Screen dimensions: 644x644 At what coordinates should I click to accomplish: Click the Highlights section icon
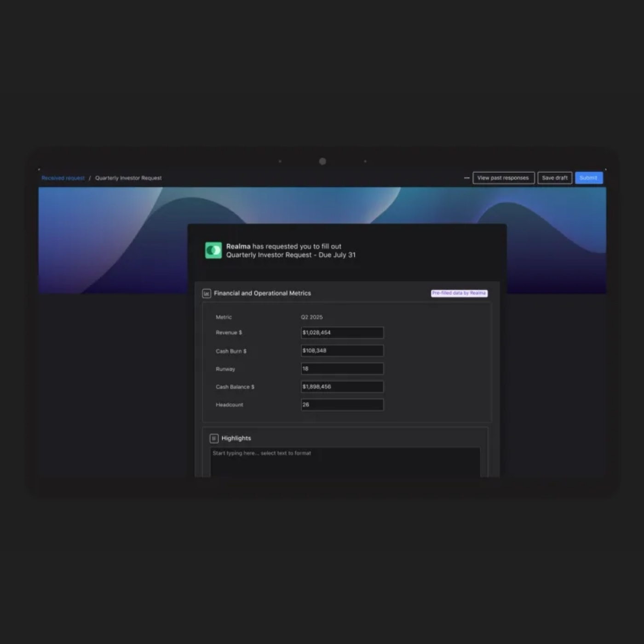click(214, 438)
